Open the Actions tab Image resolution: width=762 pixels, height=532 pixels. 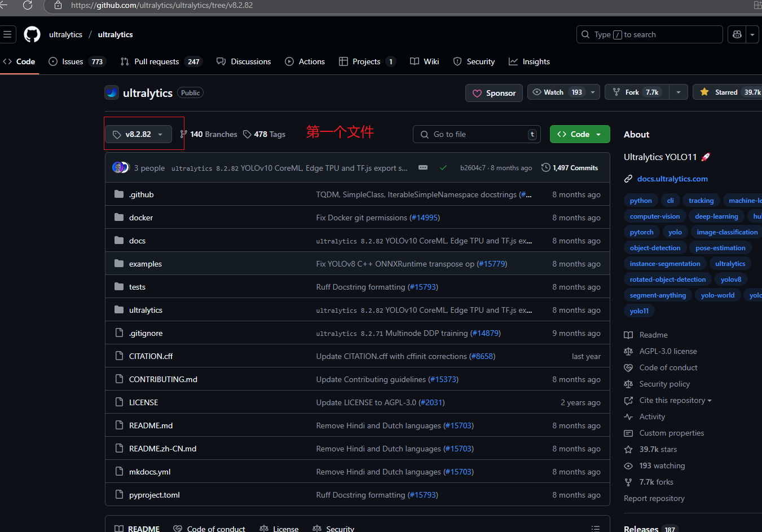[x=305, y=61]
